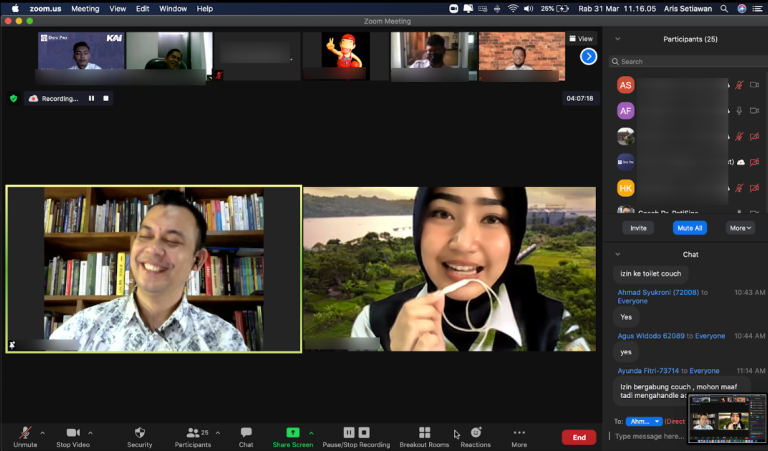This screenshot has width=768, height=451.
Task: Open the Chat bubble in toolbar
Action: coord(246,437)
